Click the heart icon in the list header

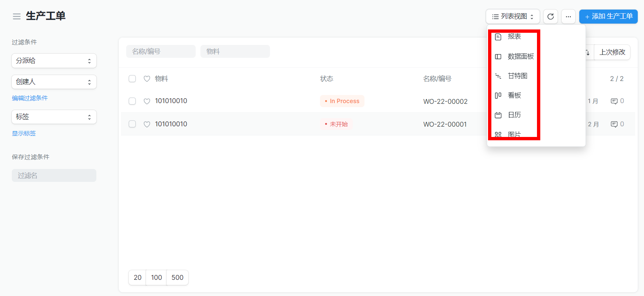(147, 79)
